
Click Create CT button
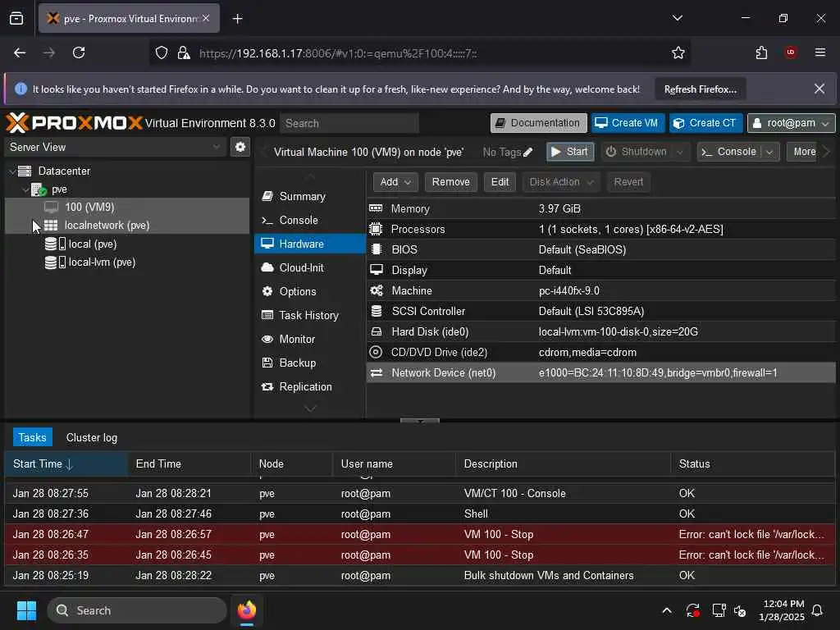tap(705, 123)
